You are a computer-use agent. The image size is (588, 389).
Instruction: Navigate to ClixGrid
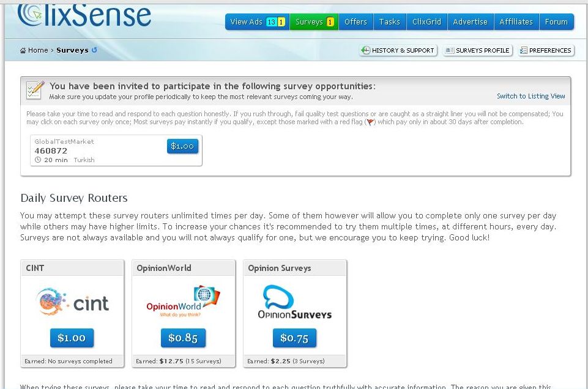(x=426, y=21)
